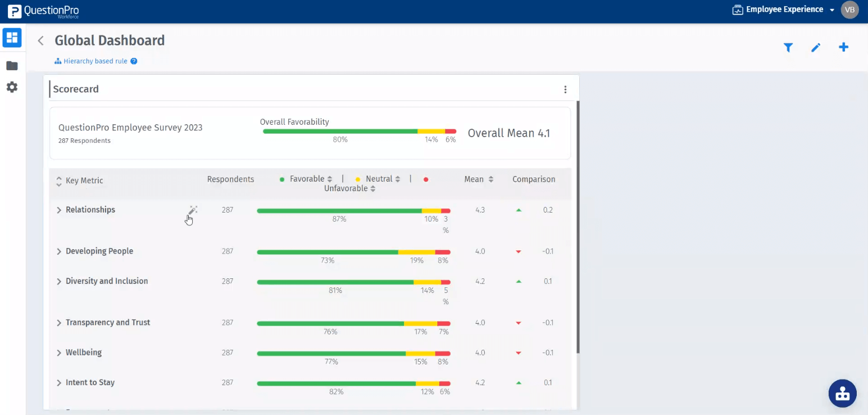Image resolution: width=868 pixels, height=415 pixels.
Task: Click the Hierarchy based rule link
Action: click(x=95, y=61)
